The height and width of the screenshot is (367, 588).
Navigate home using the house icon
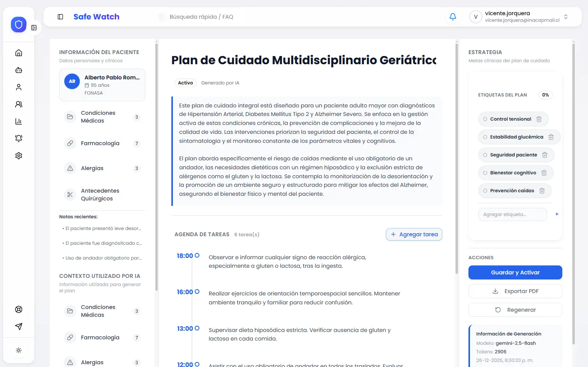point(18,53)
